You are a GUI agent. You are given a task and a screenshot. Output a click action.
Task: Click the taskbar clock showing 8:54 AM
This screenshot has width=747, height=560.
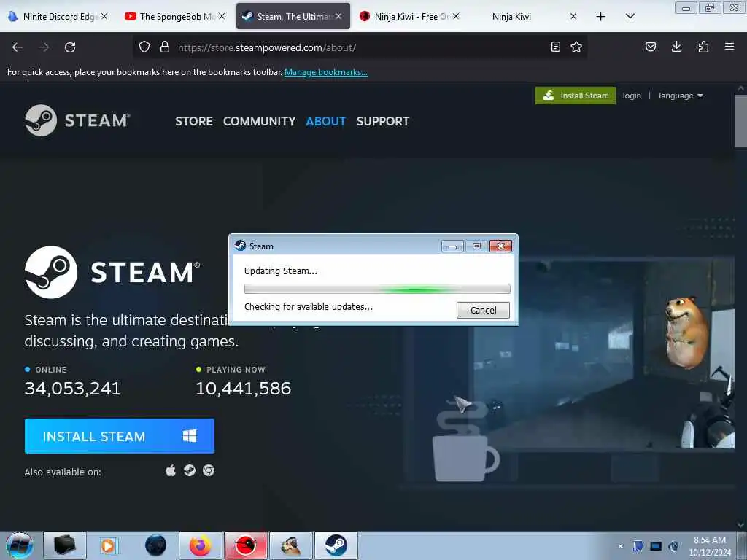(x=710, y=545)
